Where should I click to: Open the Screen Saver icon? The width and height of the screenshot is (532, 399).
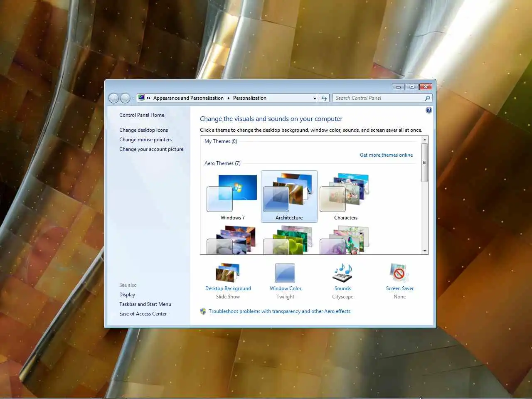[399, 273]
